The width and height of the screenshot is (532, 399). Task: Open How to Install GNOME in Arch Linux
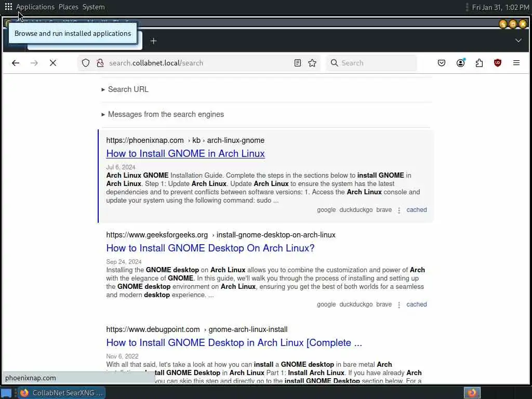(185, 154)
